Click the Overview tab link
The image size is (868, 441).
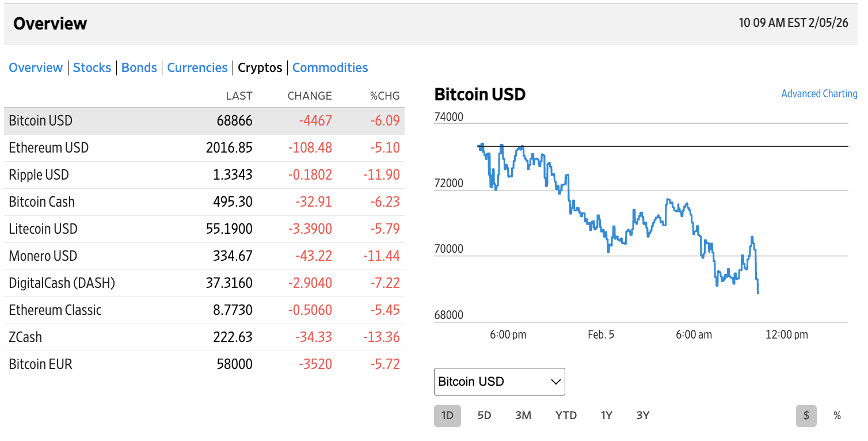click(36, 68)
